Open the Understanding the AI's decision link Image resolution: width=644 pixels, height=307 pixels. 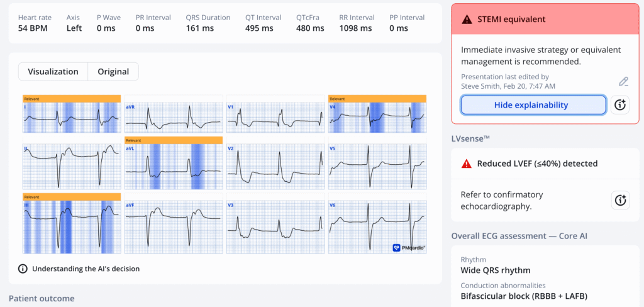pos(86,269)
